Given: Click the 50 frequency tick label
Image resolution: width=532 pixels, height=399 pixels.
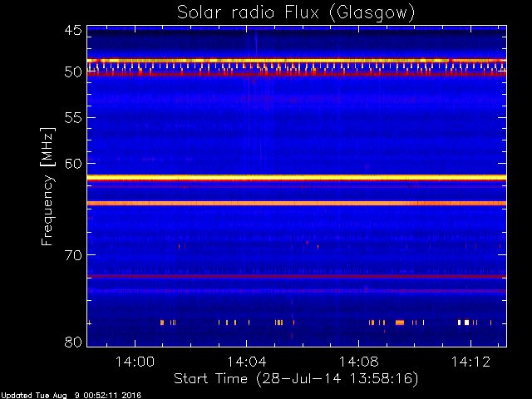Looking at the screenshot, I should pyautogui.click(x=73, y=72).
